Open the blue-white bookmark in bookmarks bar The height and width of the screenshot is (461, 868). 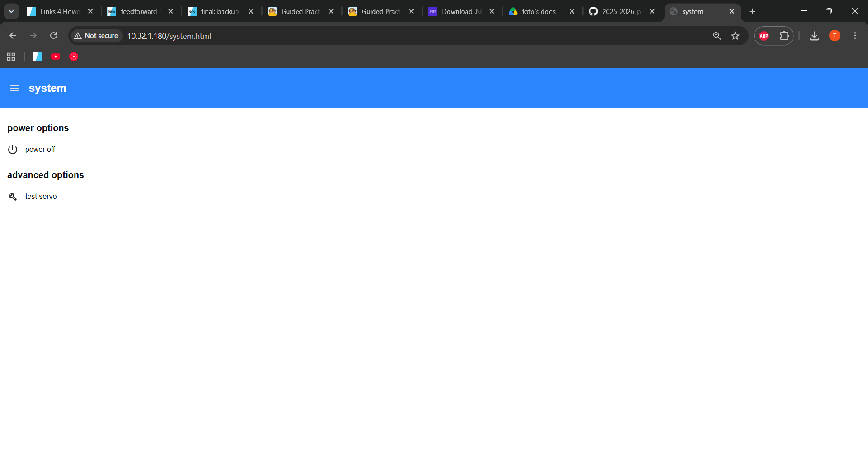(38, 56)
